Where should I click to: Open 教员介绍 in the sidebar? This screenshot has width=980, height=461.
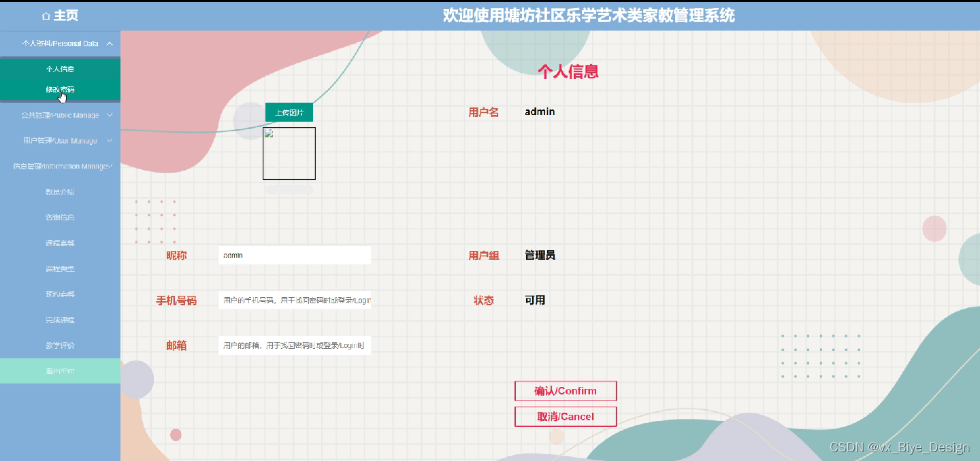click(60, 192)
